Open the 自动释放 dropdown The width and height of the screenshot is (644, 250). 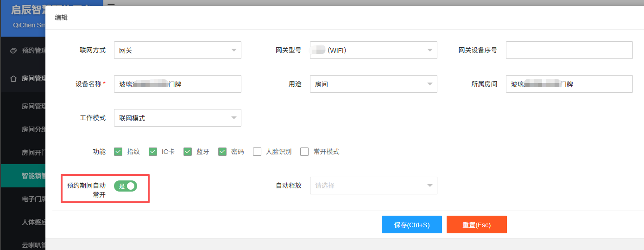point(373,186)
